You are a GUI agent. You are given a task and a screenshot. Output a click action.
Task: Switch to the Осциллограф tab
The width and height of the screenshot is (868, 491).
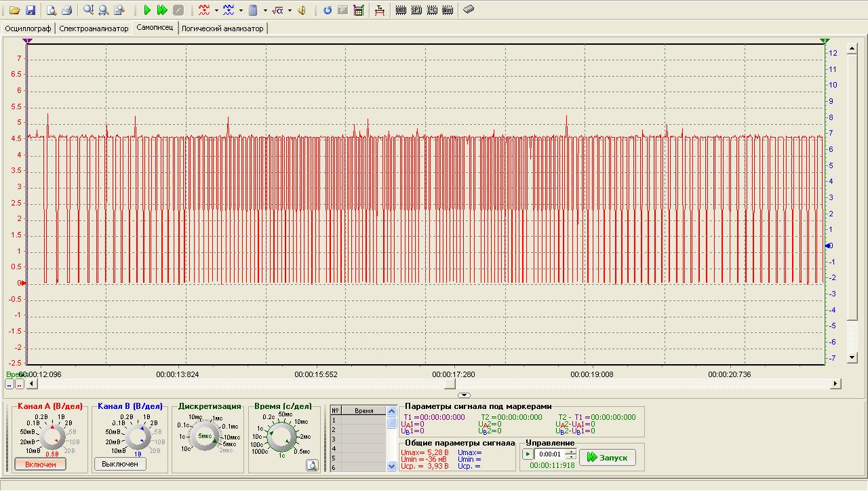pyautogui.click(x=28, y=28)
